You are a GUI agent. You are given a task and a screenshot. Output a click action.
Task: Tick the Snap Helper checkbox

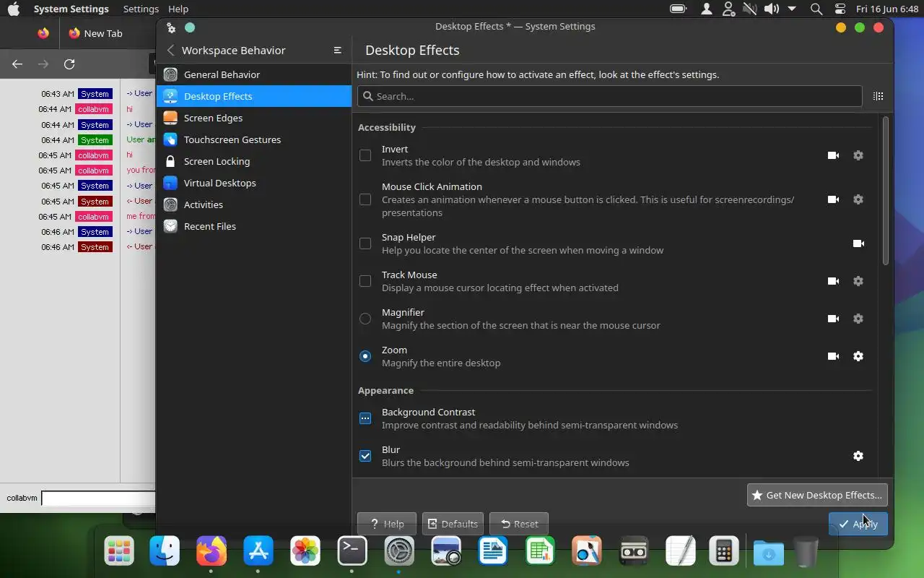point(365,243)
